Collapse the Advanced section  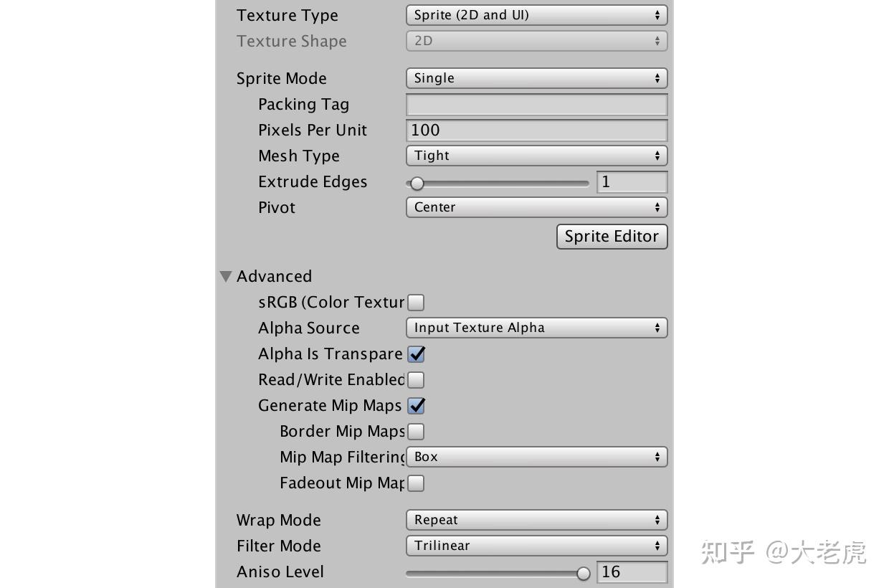tap(226, 276)
